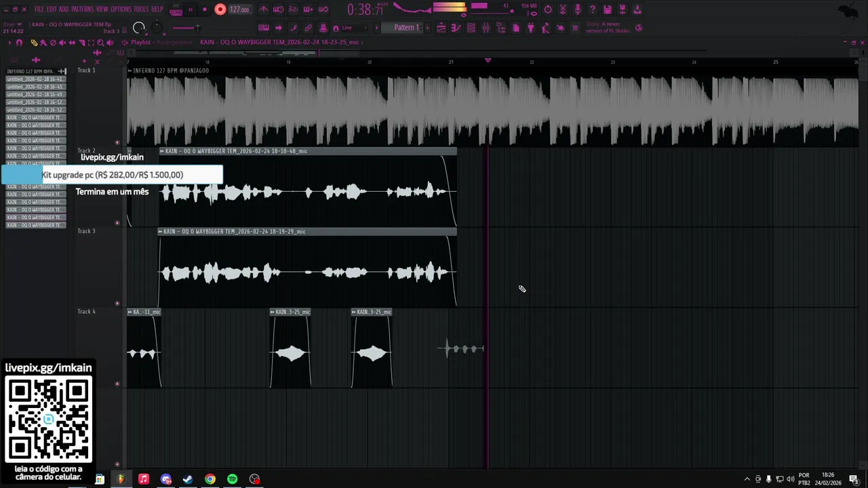The height and width of the screenshot is (488, 868).
Task: Open menu of KAIN 18-18-48_mic clip
Action: (x=163, y=151)
